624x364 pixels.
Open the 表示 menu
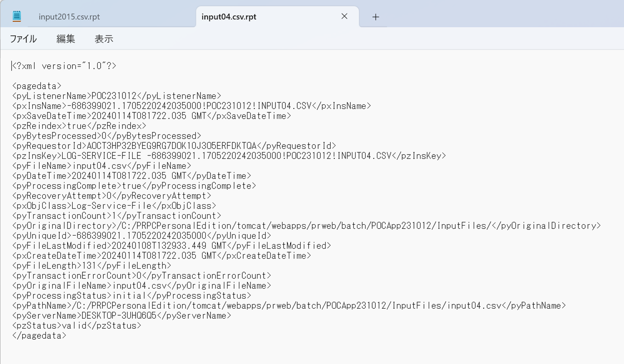pyautogui.click(x=103, y=39)
